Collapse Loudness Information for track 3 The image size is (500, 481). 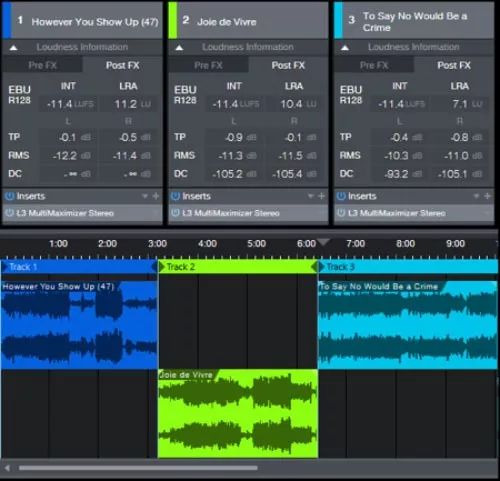(345, 48)
